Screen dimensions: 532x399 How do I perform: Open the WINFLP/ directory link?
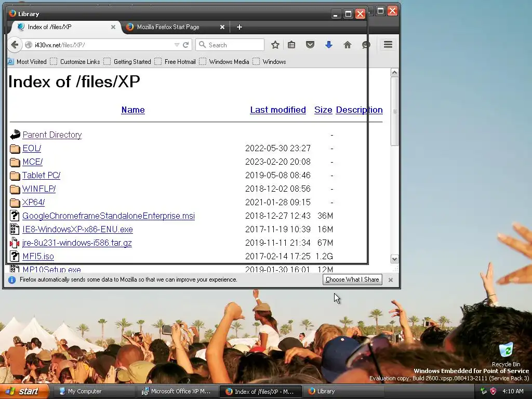point(39,189)
